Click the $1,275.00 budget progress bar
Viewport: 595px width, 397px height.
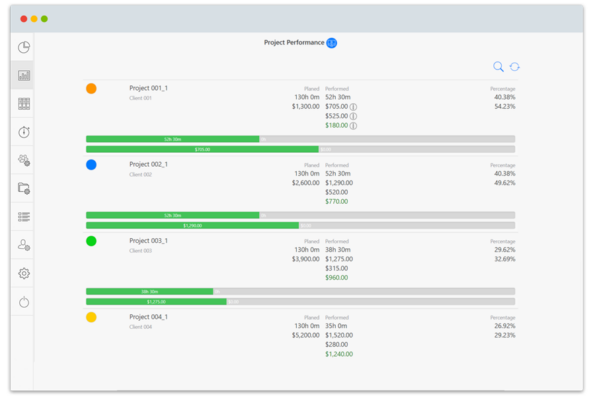tap(301, 302)
